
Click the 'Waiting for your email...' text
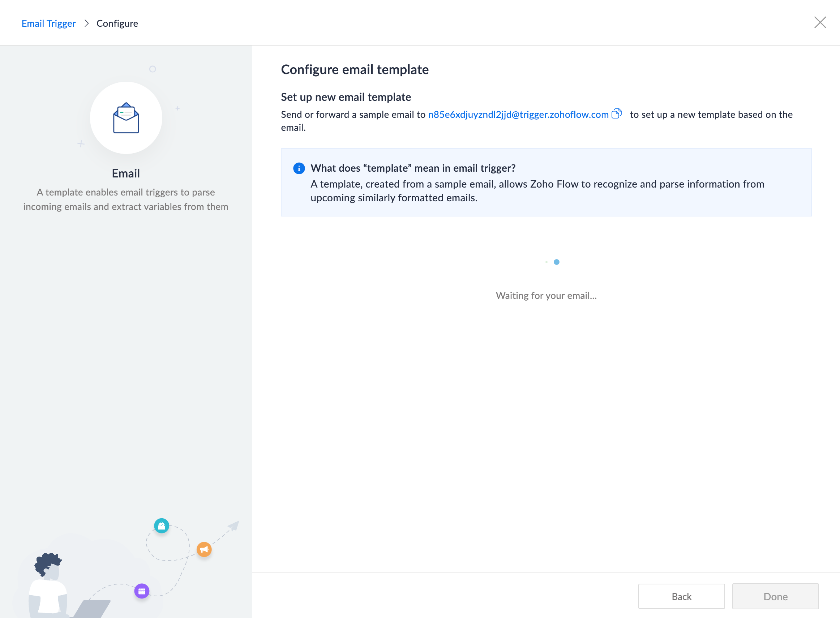[x=546, y=296]
